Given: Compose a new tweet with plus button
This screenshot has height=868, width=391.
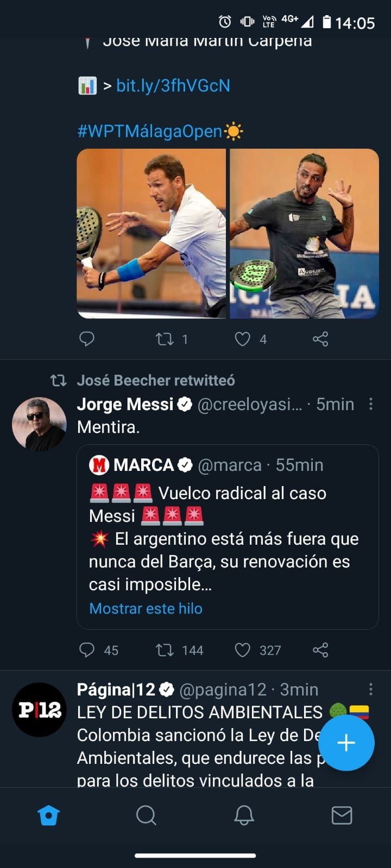Looking at the screenshot, I should [346, 743].
